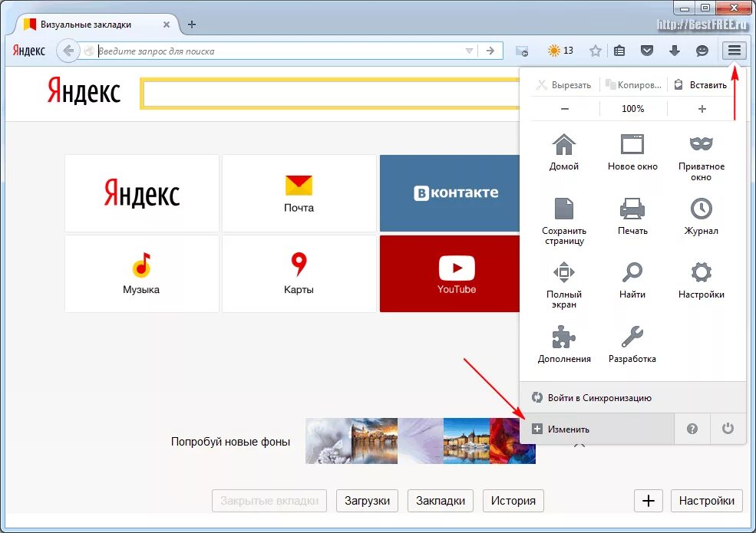Viewport: 756px width, 533px height.
Task: Click Изменить to customize menu
Action: coord(597,429)
